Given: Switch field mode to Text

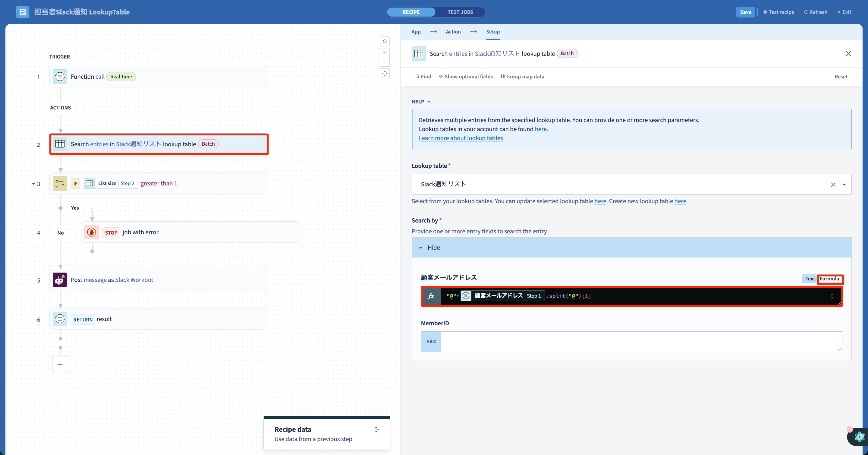Looking at the screenshot, I should point(810,279).
